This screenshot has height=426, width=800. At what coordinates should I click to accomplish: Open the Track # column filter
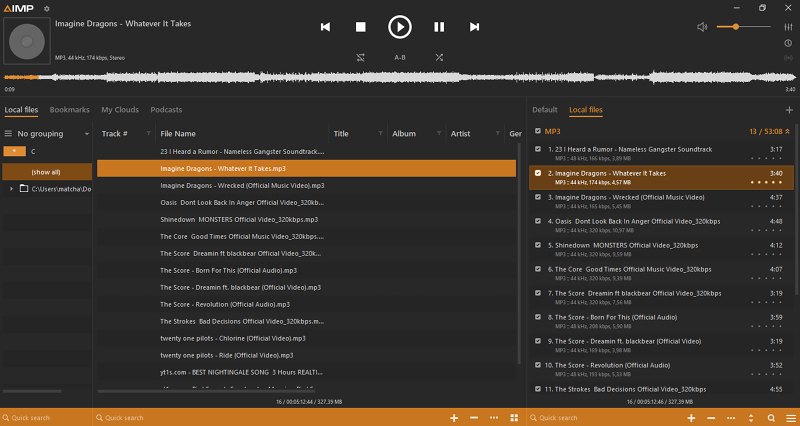tap(148, 134)
